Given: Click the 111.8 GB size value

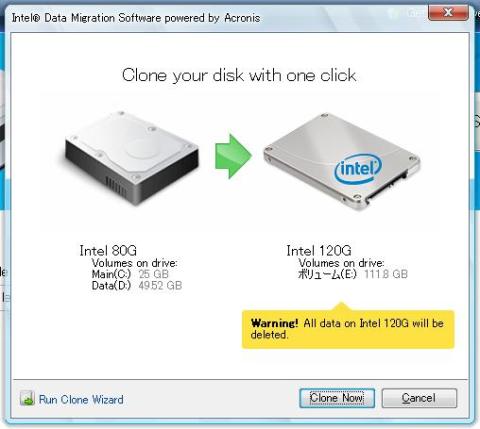Looking at the screenshot, I should tap(386, 274).
